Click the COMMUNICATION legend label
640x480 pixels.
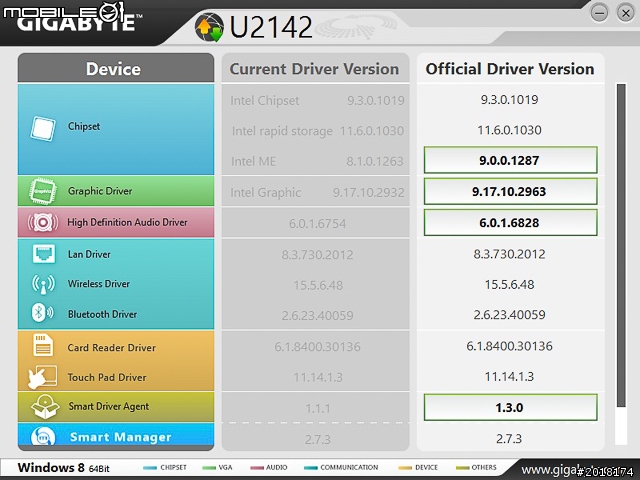tap(349, 467)
